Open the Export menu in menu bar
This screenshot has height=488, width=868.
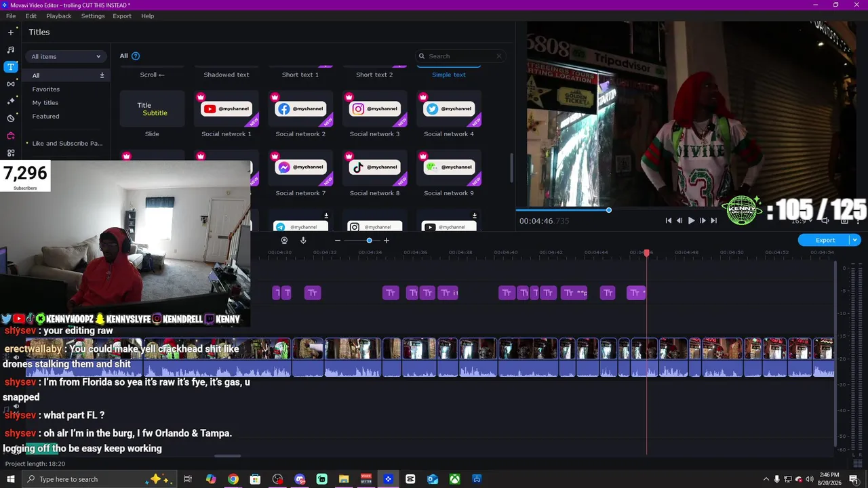click(x=122, y=16)
